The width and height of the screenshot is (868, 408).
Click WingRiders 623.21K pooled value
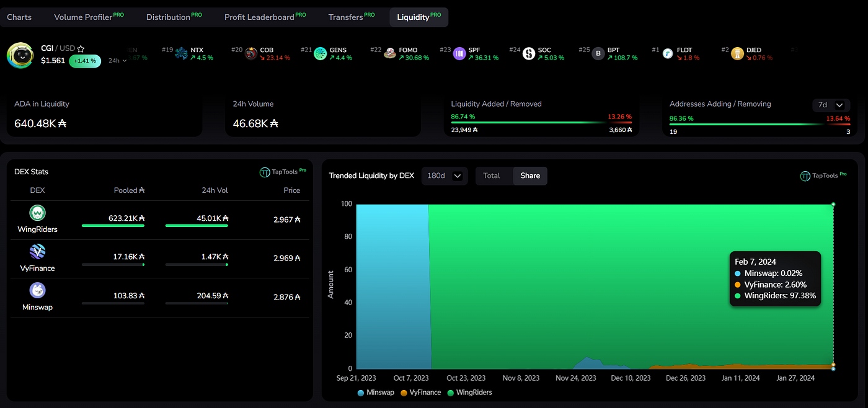pos(126,218)
